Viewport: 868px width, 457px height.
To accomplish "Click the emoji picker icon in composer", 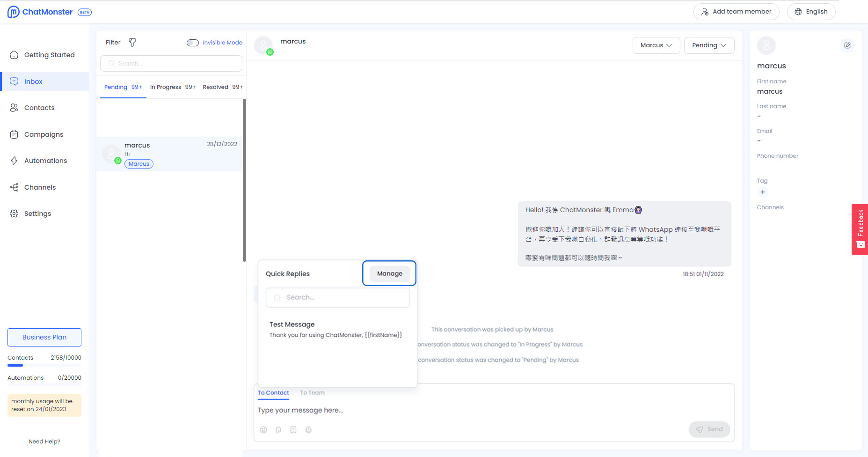I will tap(263, 430).
